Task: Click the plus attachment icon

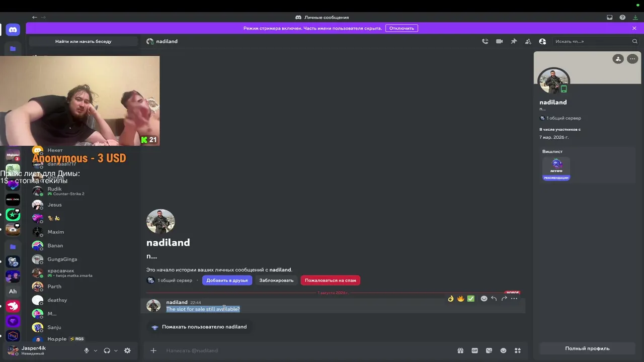Action: coord(153,350)
